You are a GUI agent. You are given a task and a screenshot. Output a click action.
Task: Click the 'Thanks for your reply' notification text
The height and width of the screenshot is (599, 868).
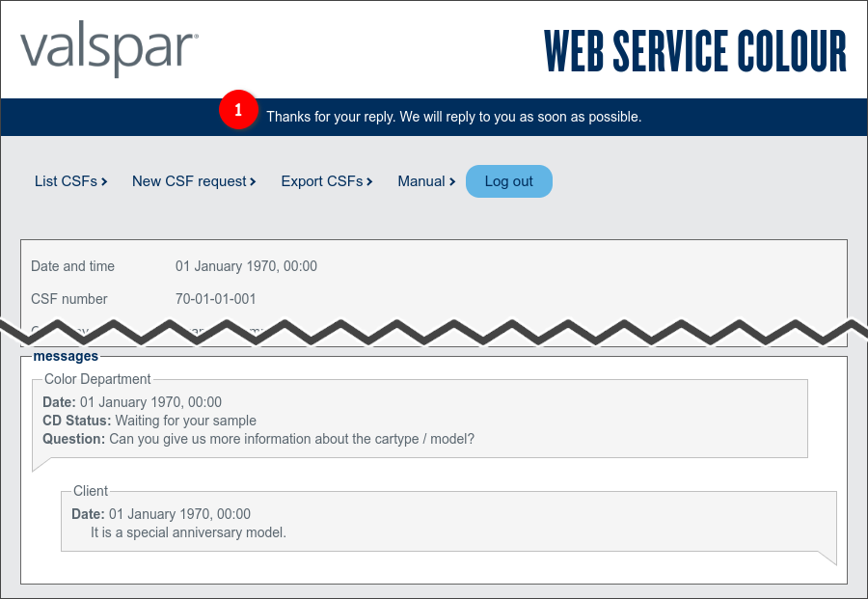click(x=453, y=117)
